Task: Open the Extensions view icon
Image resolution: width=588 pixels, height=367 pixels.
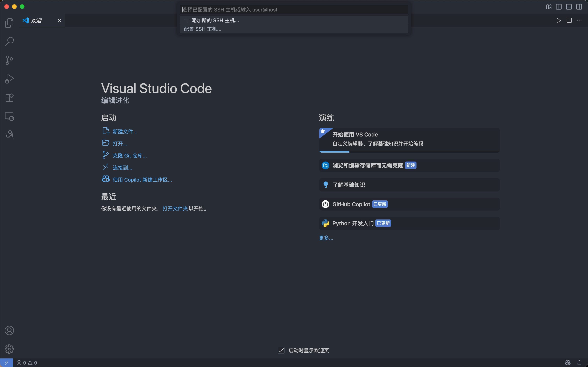Action: tap(9, 98)
